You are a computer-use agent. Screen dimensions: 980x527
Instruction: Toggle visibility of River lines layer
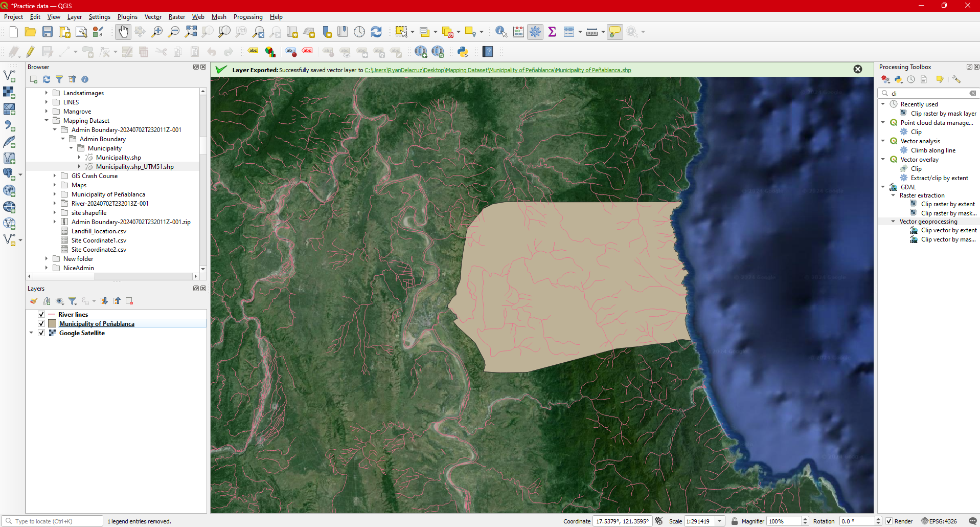[41, 315]
